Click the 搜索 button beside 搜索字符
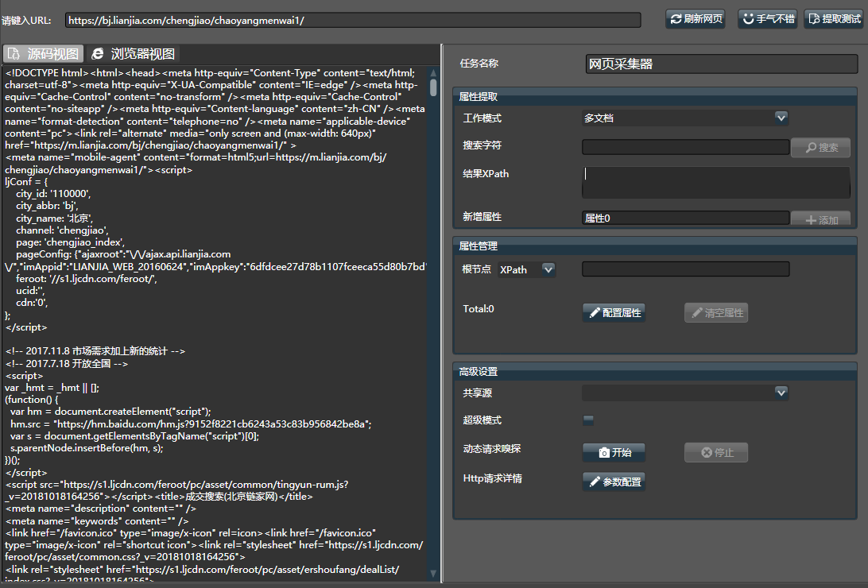 pyautogui.click(x=820, y=148)
